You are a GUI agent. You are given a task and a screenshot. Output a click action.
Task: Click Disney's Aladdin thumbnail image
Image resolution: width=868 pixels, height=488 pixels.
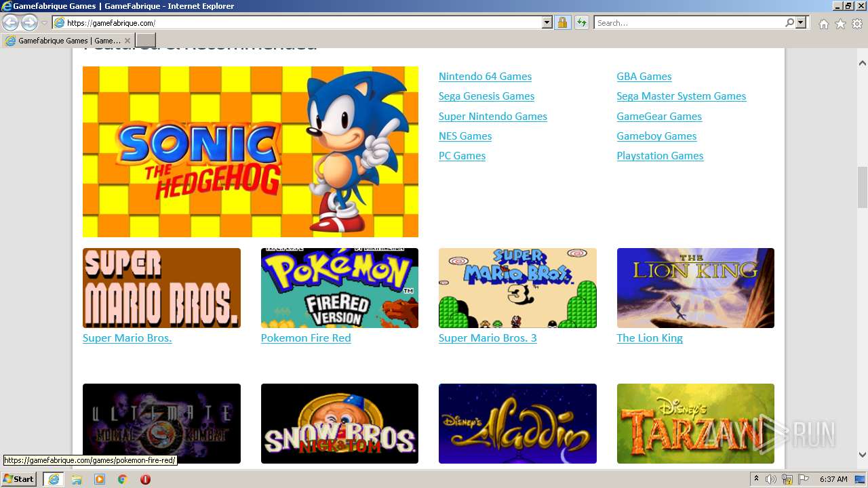coord(517,424)
